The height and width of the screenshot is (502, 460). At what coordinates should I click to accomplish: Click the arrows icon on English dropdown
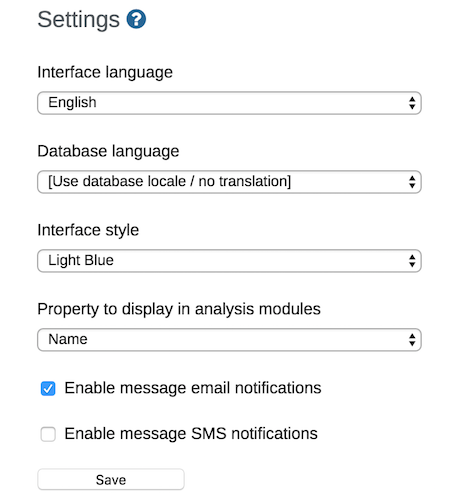tap(412, 103)
